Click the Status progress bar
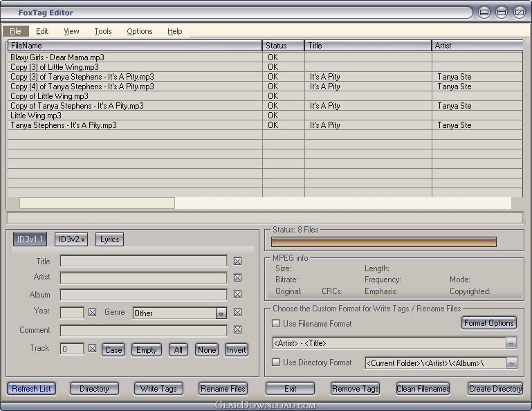532x411 pixels. tap(384, 242)
